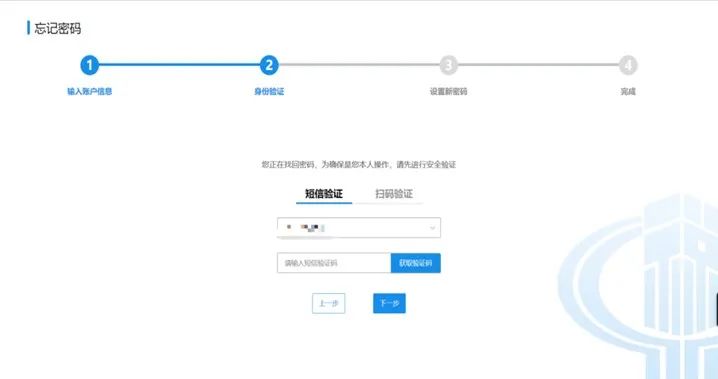Image resolution: width=718 pixels, height=379 pixels.
Task: Select the 输入账户信息 step label
Action: pos(90,92)
